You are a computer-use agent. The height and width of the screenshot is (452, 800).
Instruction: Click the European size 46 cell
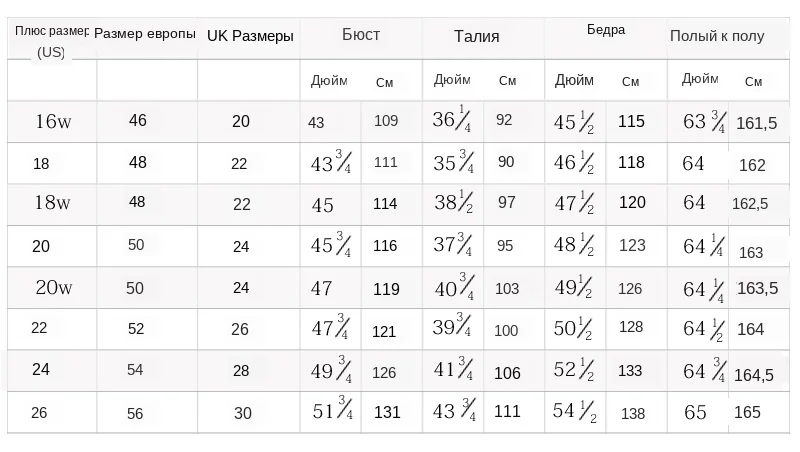[138, 121]
